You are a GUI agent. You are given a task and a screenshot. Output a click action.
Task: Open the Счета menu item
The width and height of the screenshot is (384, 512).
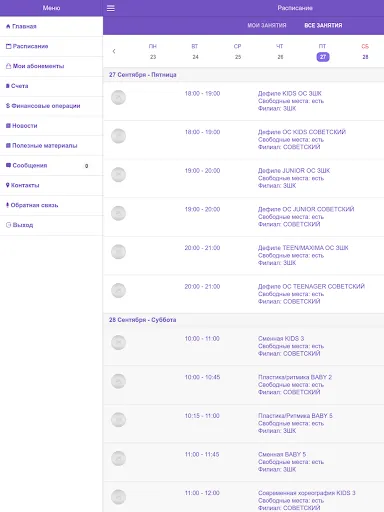tap(51, 86)
